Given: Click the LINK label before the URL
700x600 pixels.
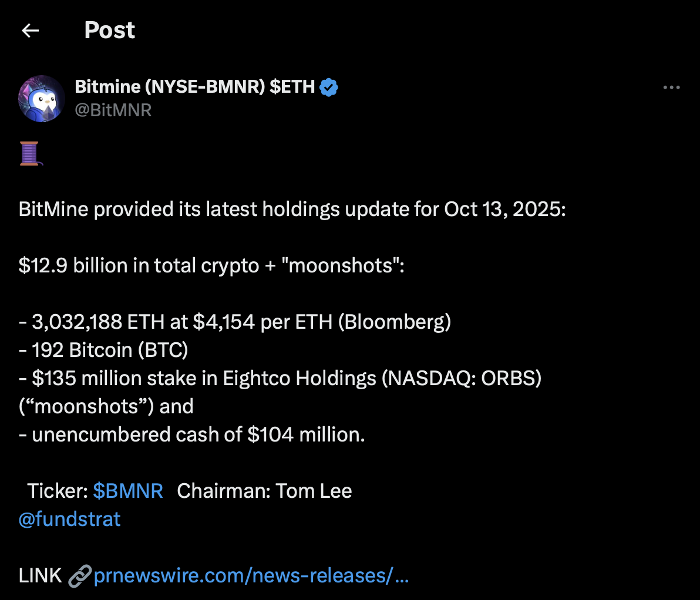Looking at the screenshot, I should (39, 575).
